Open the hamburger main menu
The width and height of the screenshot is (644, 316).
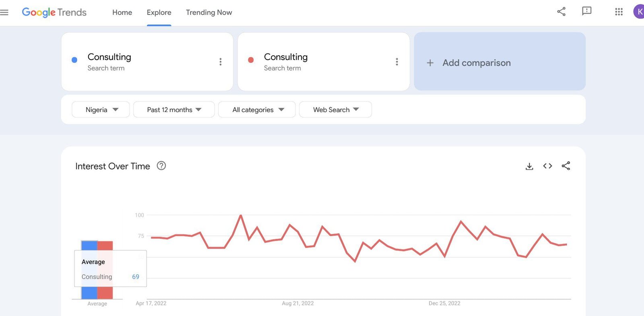4,12
